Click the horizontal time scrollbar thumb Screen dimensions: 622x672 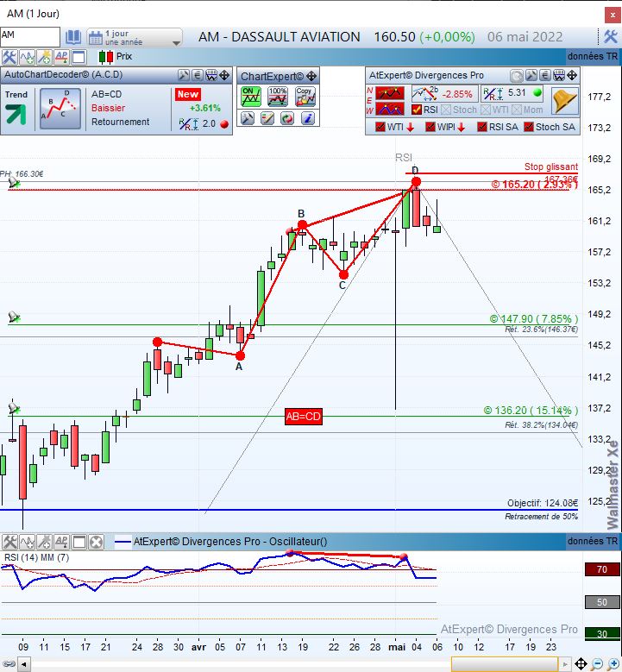[504, 664]
